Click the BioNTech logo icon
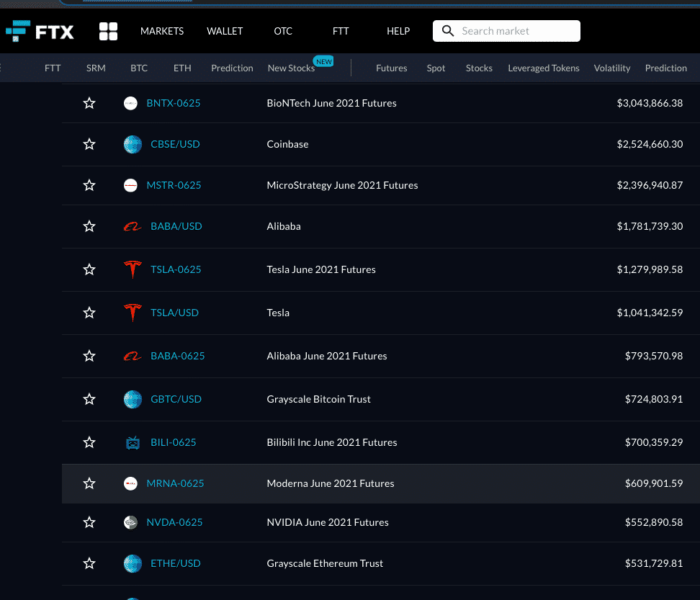The width and height of the screenshot is (700, 600). (130, 103)
